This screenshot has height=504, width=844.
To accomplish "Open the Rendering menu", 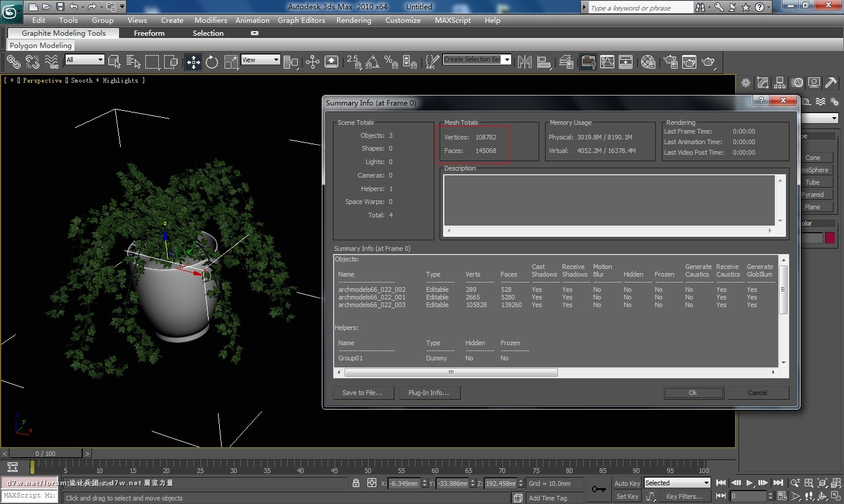I will click(354, 20).
